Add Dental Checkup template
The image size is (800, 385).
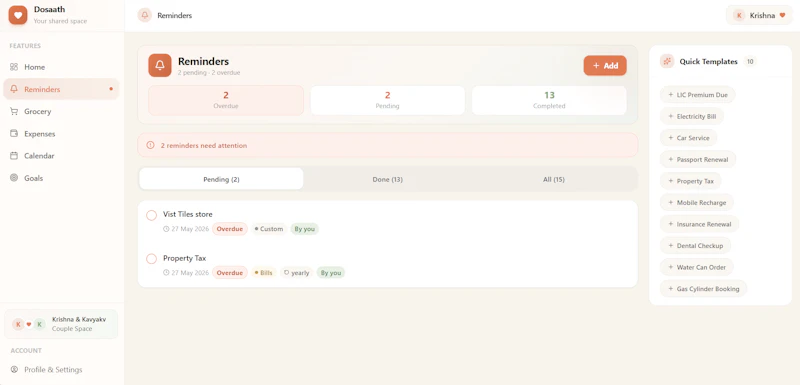click(x=695, y=245)
